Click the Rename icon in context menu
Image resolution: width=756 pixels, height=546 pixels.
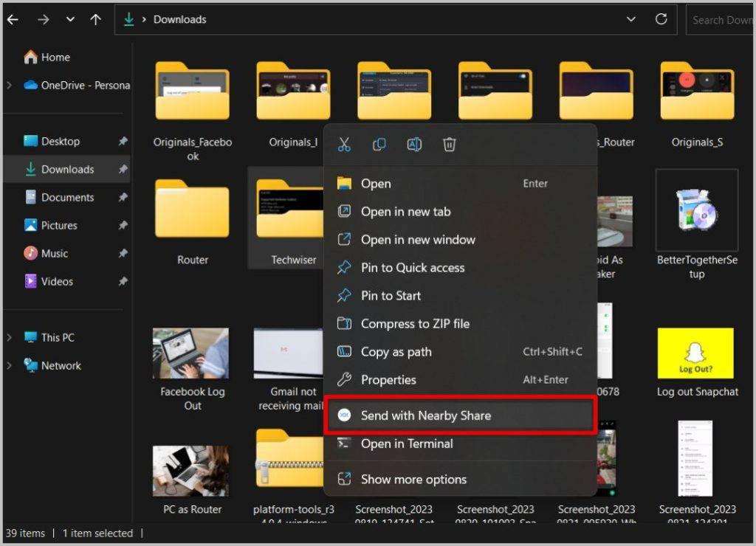point(414,144)
